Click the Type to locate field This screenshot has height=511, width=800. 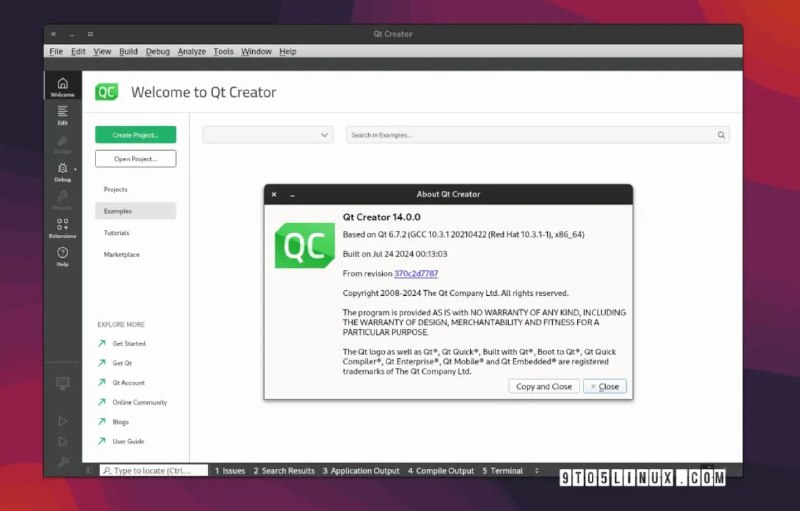(154, 470)
